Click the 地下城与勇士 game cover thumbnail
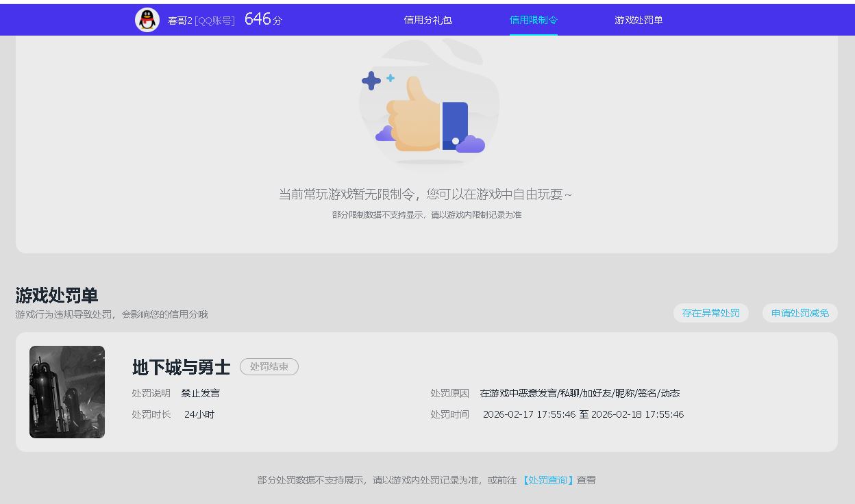Screen dimensions: 855x504 click(67, 392)
